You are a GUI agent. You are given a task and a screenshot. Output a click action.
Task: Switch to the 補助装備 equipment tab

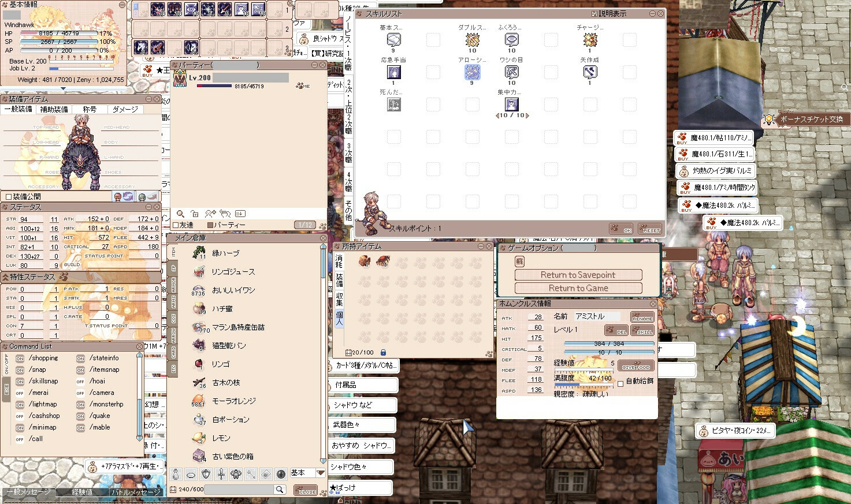[x=54, y=109]
